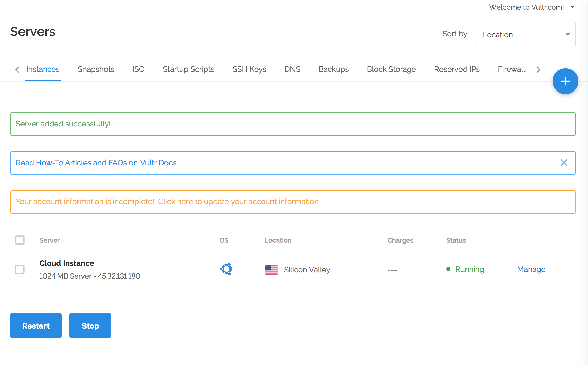Click the update account information link
The image size is (588, 365).
(238, 202)
